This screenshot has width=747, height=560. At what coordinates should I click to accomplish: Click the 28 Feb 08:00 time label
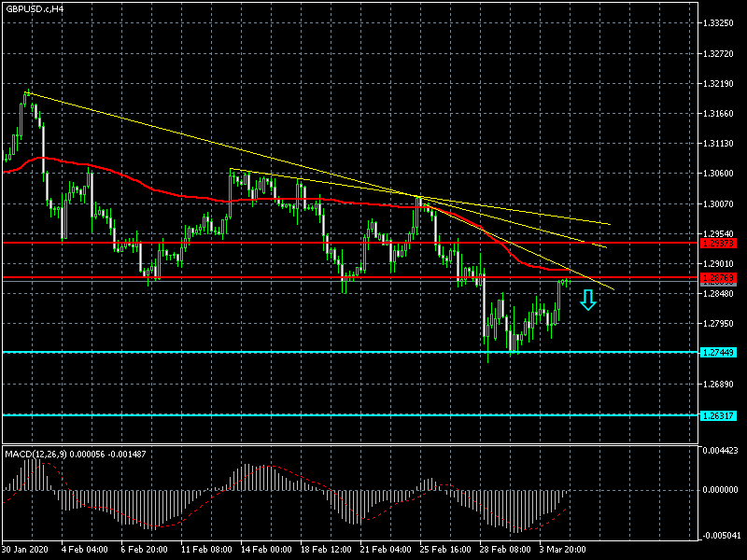click(x=503, y=551)
